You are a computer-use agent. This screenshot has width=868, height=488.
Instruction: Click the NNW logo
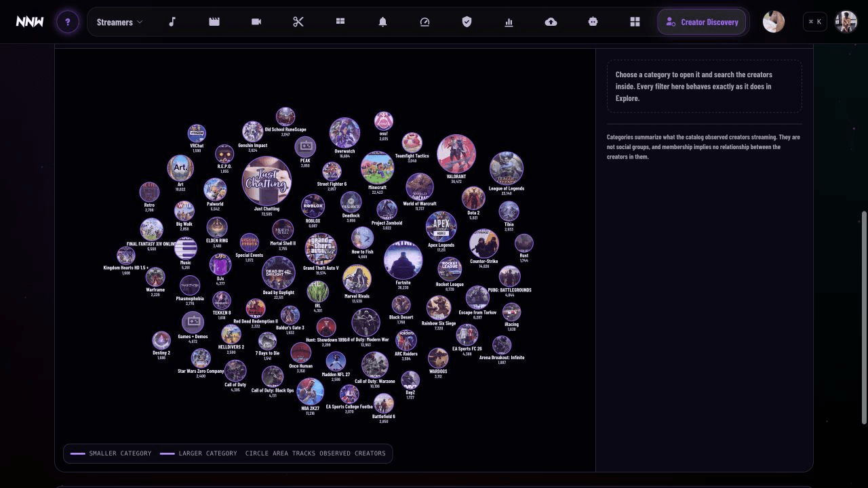coord(30,22)
